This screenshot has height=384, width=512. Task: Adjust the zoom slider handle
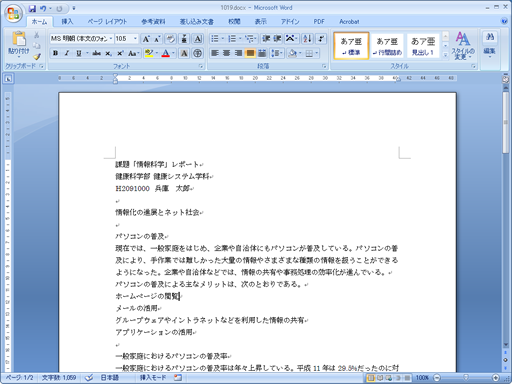466,378
